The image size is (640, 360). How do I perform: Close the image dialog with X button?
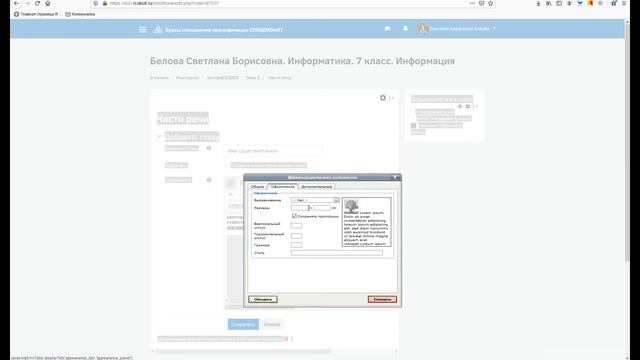point(395,177)
